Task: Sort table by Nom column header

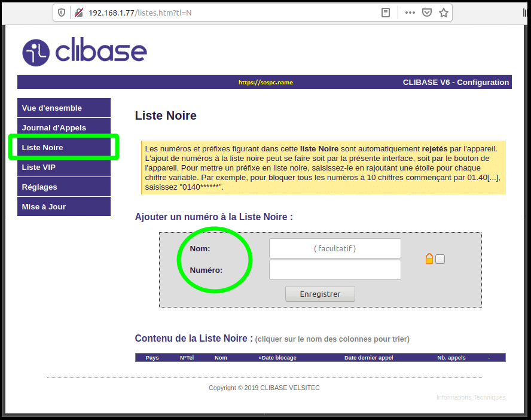Action: pos(221,358)
